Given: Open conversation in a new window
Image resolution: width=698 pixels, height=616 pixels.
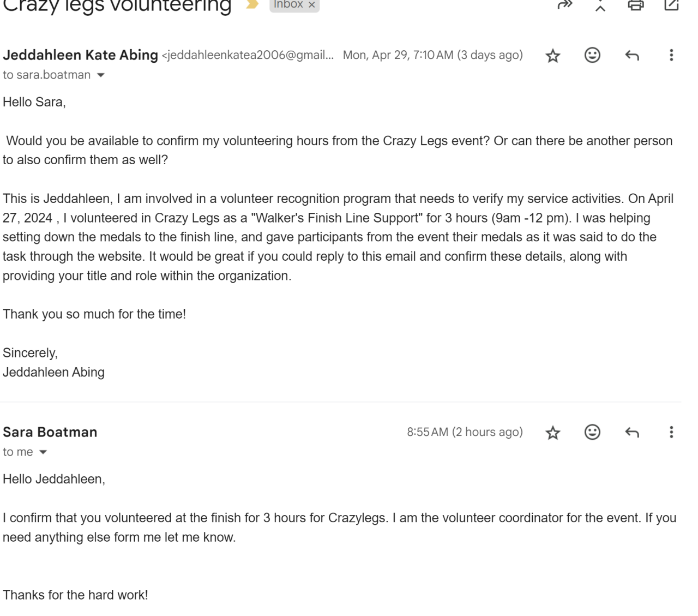Looking at the screenshot, I should (671, 5).
